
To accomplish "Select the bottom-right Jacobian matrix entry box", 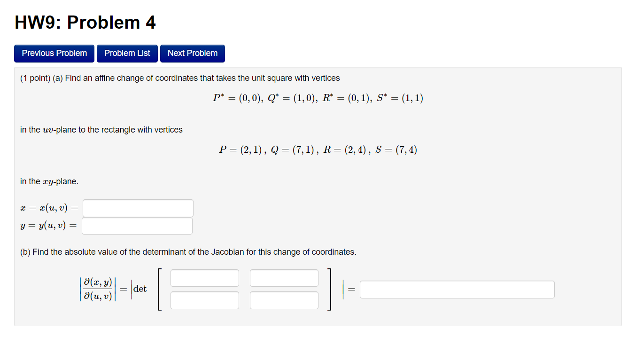I will 284,300.
